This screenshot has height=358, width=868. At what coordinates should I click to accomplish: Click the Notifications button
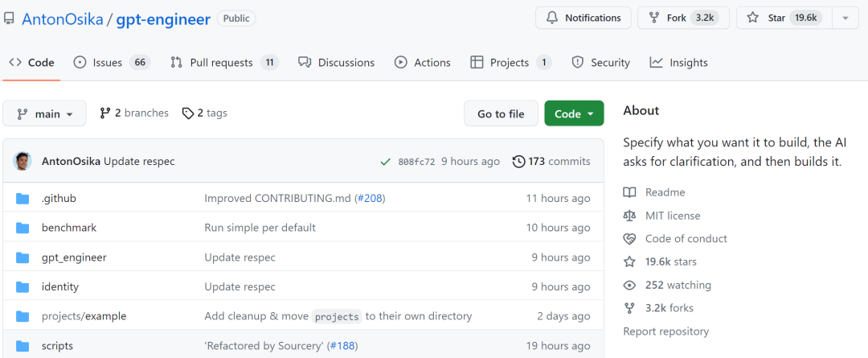tap(583, 18)
